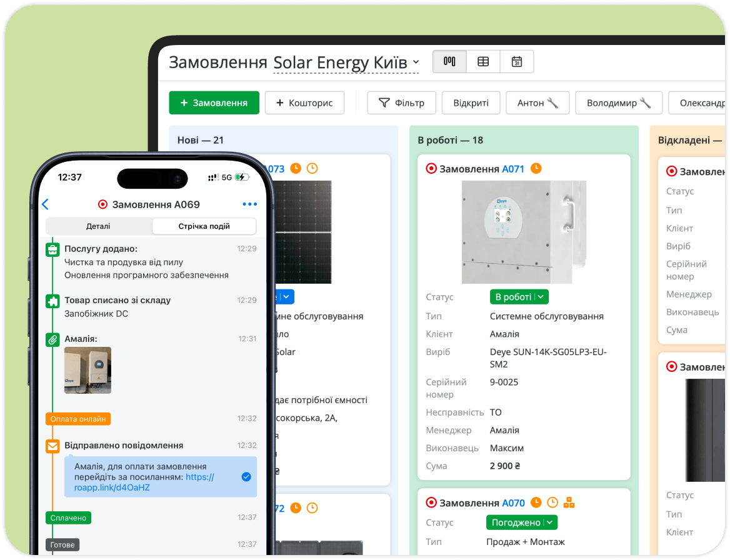Open the Deye inverter photo thumbnail
Screen dimensions: 730x560
coord(87,371)
